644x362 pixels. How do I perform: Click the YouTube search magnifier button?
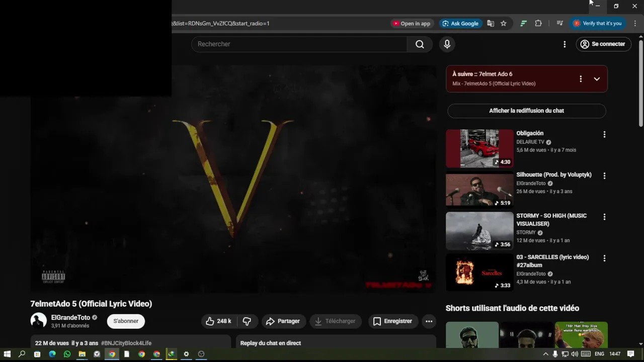click(420, 44)
